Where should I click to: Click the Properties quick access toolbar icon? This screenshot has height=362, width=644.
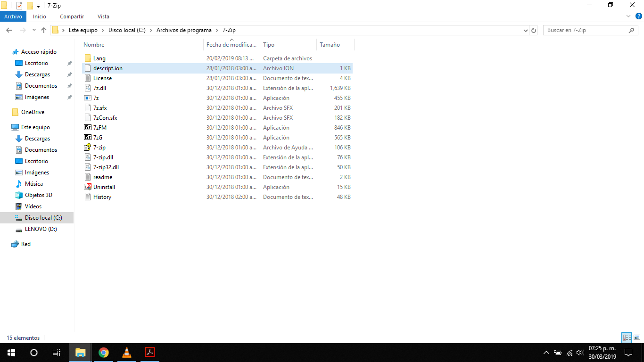19,6
